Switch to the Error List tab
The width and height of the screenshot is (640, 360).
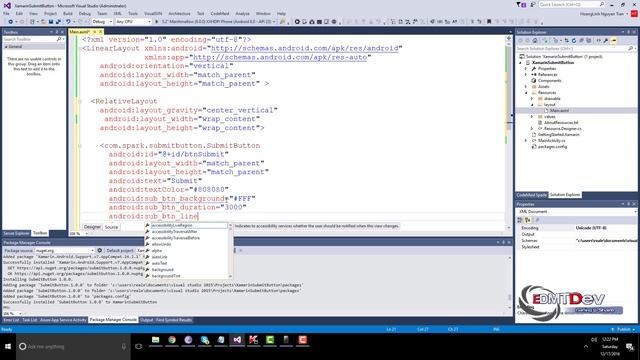(11, 320)
